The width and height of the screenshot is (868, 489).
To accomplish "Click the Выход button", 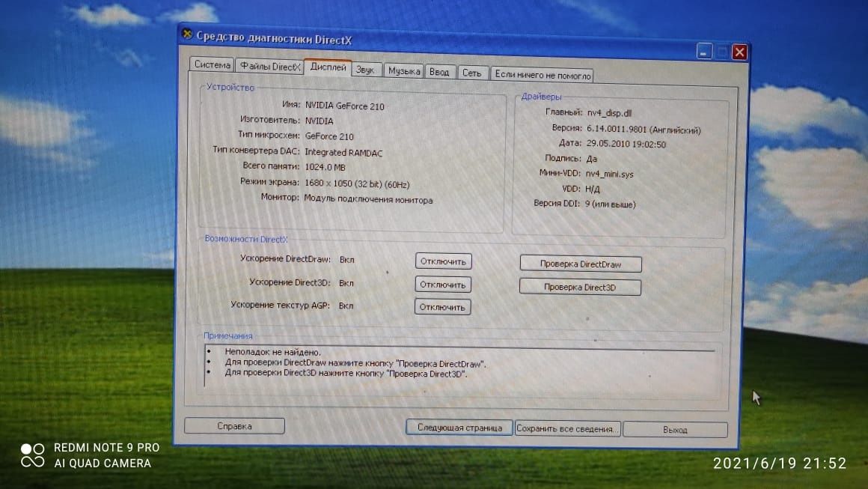I will (x=676, y=430).
